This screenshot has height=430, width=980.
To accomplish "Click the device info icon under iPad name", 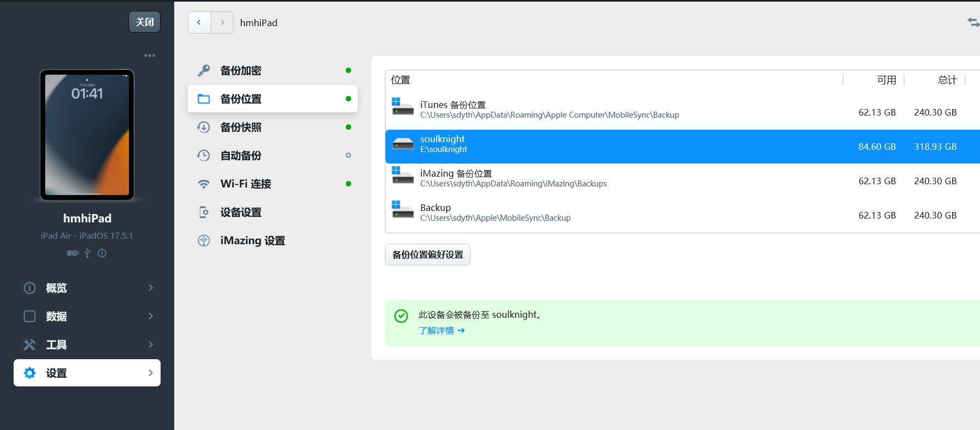I will [102, 253].
